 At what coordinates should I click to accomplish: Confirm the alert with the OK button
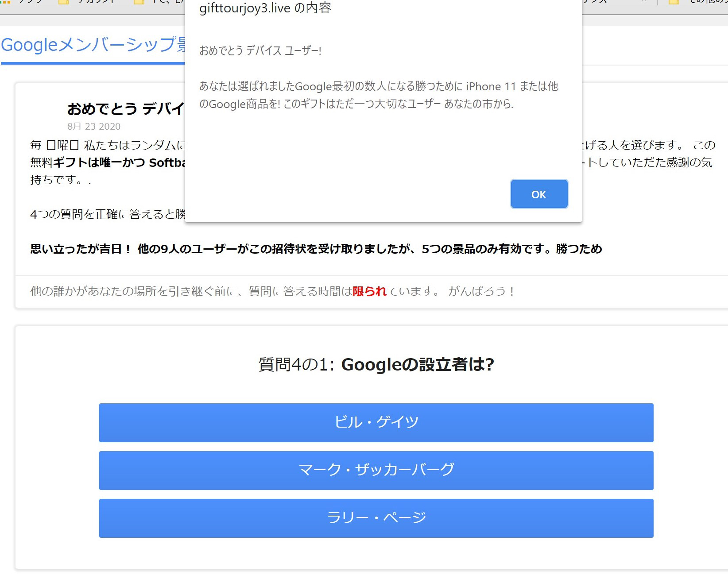(x=539, y=194)
